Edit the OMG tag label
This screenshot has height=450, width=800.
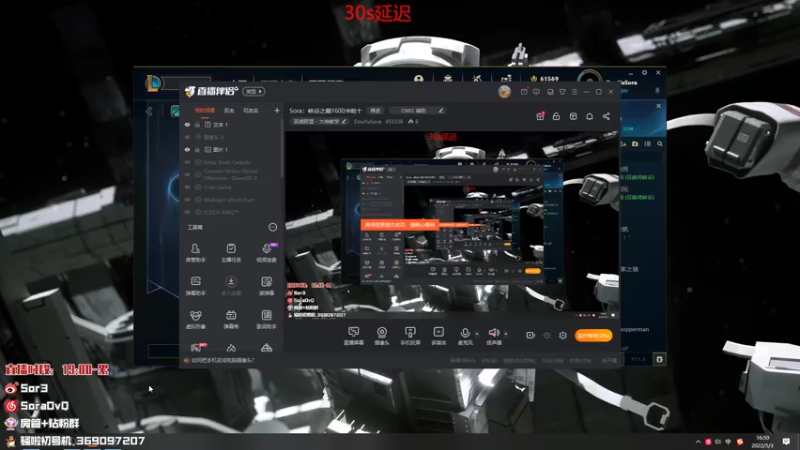click(417, 110)
